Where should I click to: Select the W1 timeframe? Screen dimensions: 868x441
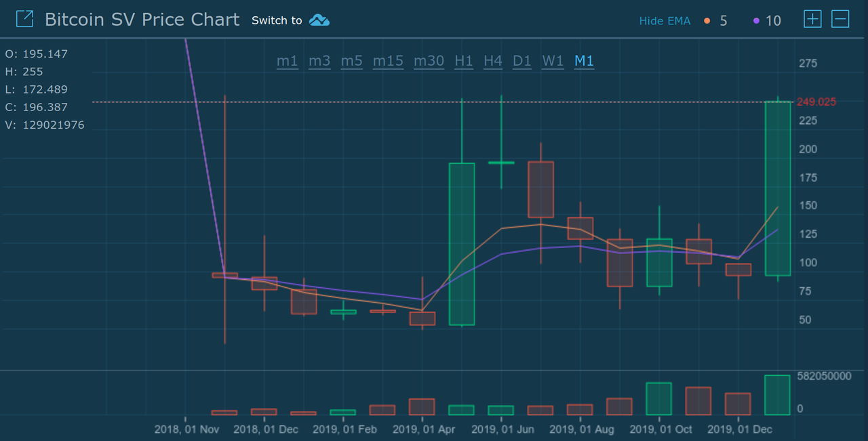tap(553, 61)
